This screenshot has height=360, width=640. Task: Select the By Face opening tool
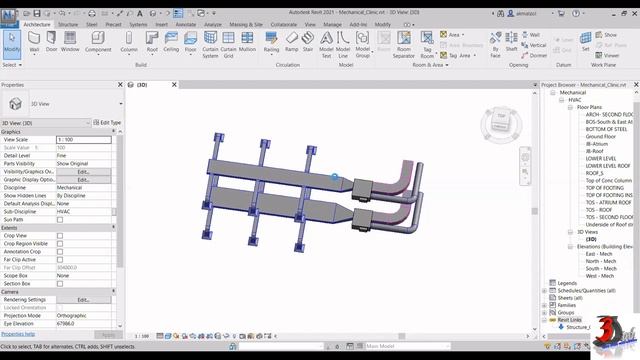pos(496,45)
